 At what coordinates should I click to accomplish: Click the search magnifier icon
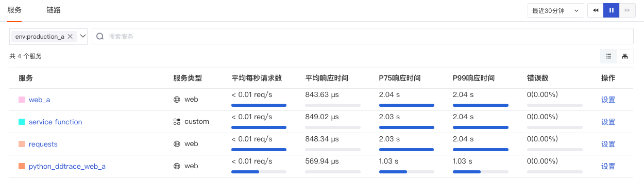[x=100, y=36]
